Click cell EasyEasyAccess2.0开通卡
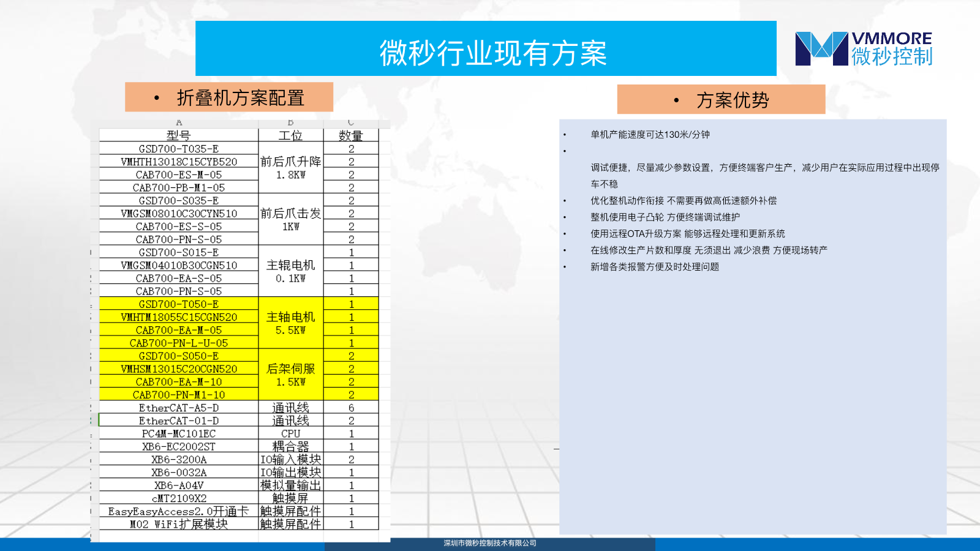 click(179, 511)
